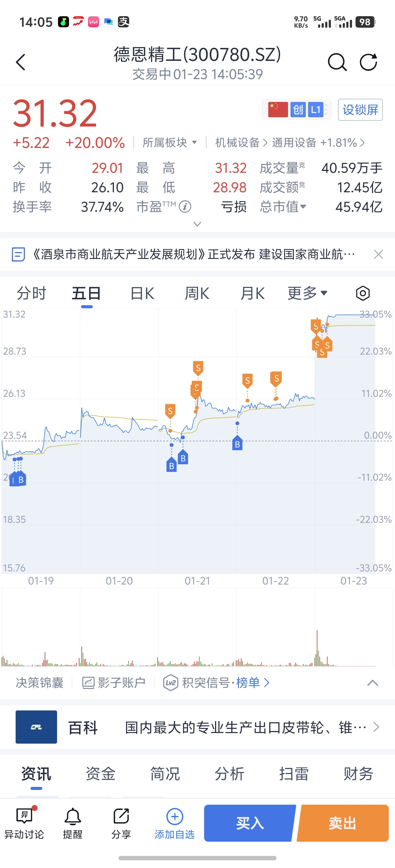Open the 积突信号 榜单 link

(x=249, y=683)
